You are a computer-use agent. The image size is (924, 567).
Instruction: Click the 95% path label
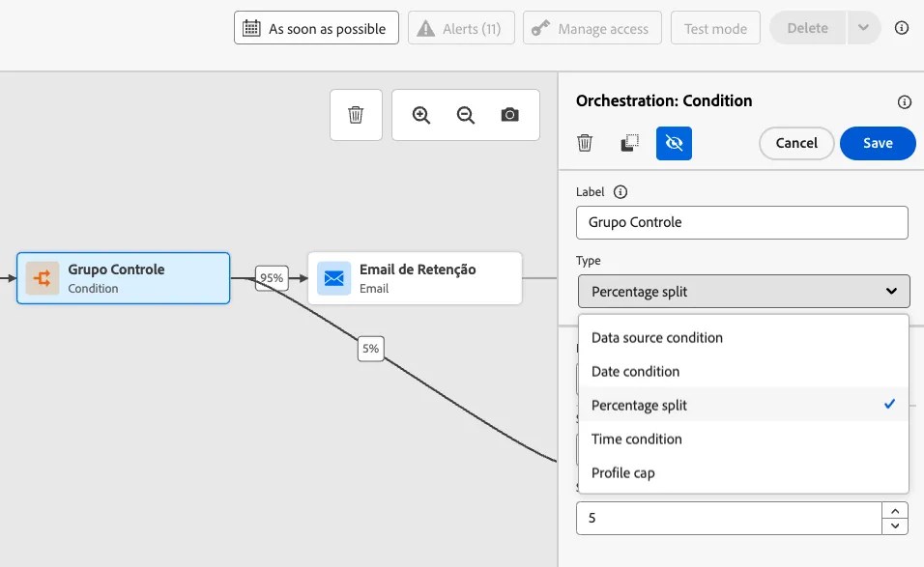pyautogui.click(x=272, y=278)
